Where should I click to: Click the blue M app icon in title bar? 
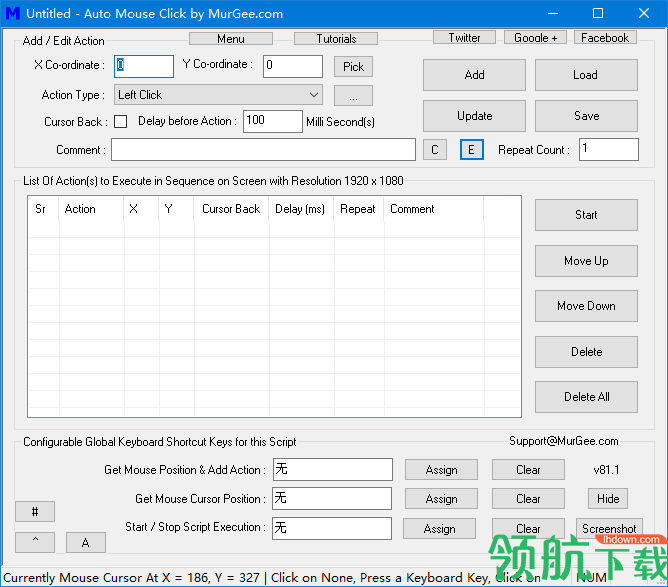pos(12,13)
